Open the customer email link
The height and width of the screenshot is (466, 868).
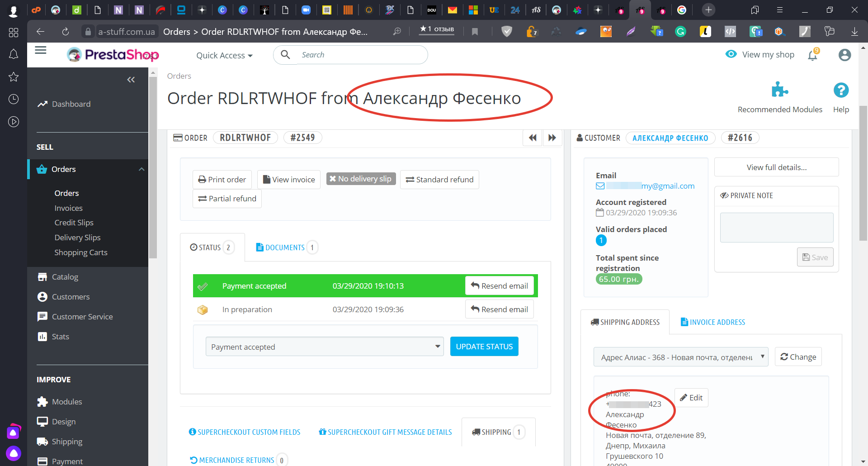point(645,186)
